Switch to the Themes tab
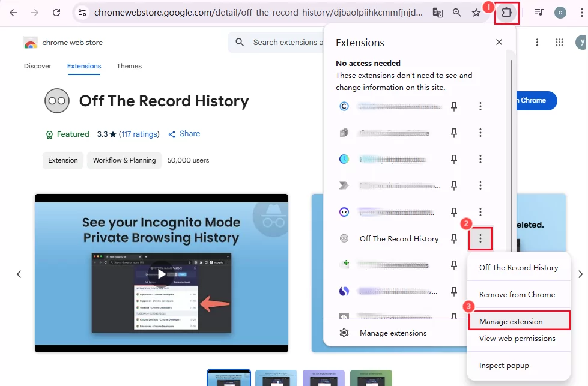588x386 pixels. pos(129,66)
